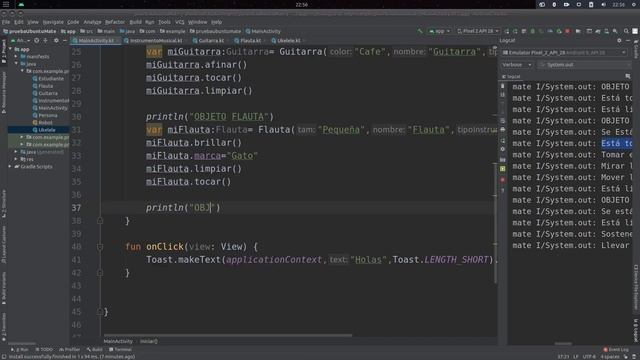The image size is (640, 360).
Task: Click the Make Project hammer icon
Action: click(x=420, y=31)
